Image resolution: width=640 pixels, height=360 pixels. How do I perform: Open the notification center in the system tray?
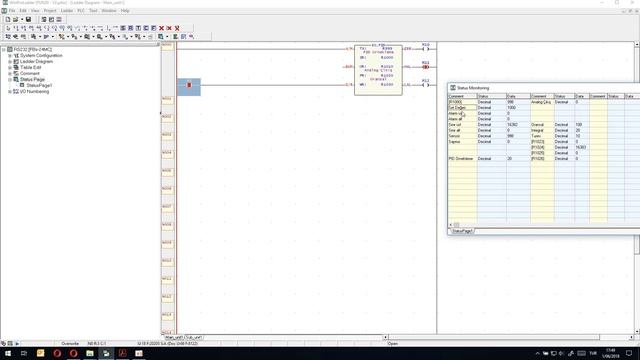point(629,353)
